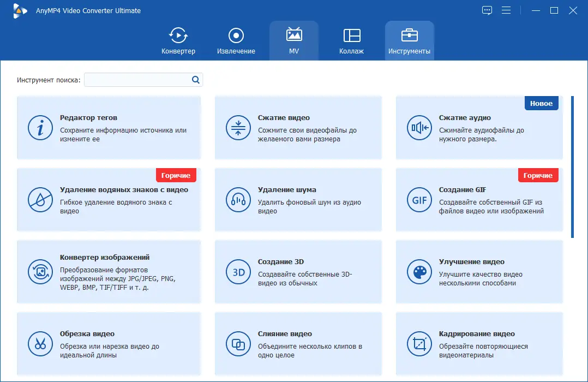The image size is (588, 382).
Task: Click the magnifier search icon
Action: click(x=195, y=80)
